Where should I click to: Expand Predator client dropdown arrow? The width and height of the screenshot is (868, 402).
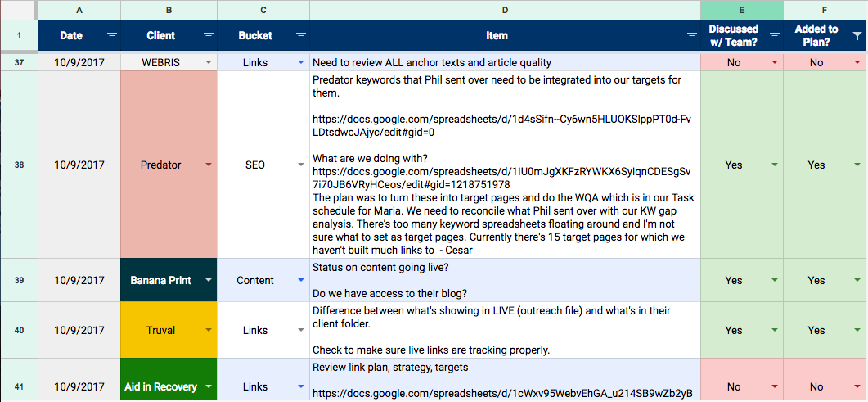(x=209, y=165)
